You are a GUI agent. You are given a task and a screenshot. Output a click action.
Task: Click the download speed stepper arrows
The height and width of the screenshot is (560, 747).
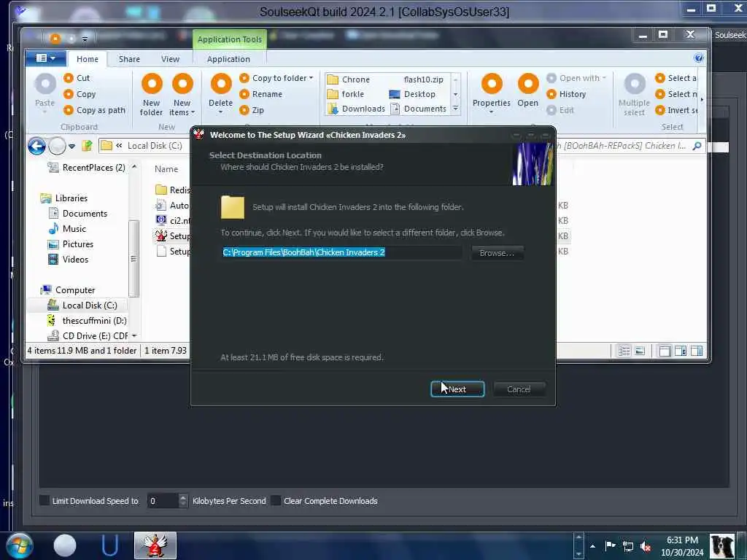[x=183, y=500]
